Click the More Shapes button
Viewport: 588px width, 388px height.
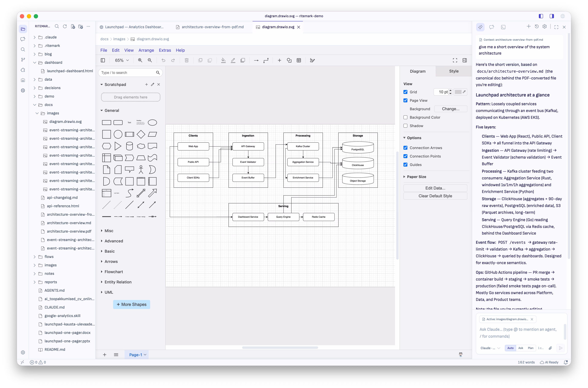tap(131, 304)
